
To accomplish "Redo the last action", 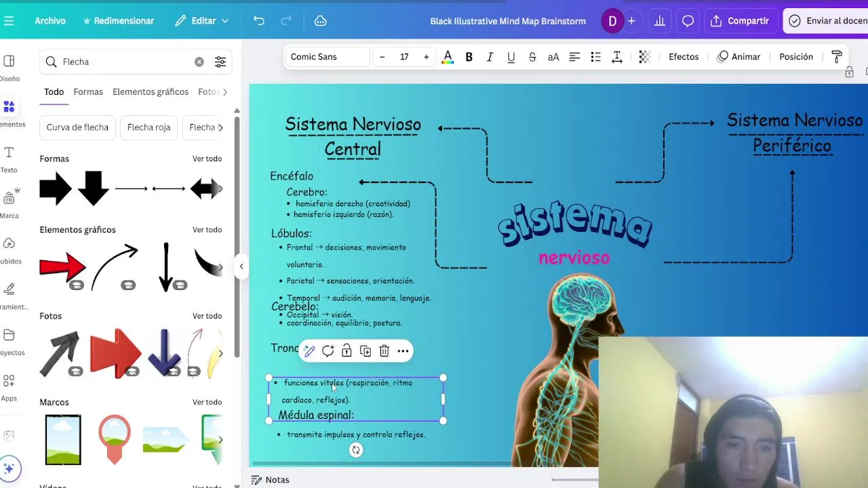I will (286, 21).
